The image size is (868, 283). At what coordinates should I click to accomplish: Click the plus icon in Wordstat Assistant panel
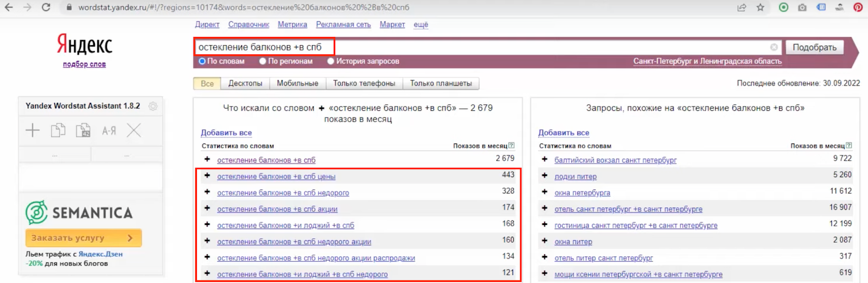[x=33, y=130]
